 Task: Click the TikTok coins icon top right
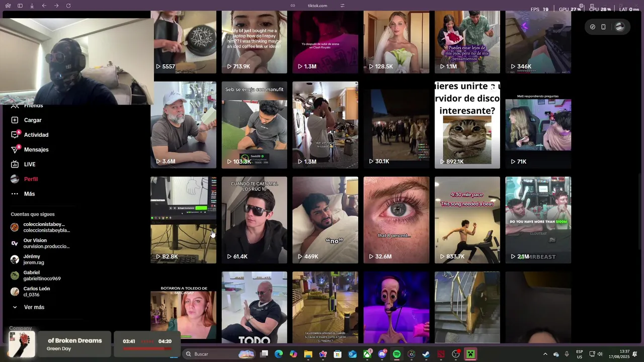click(x=592, y=27)
